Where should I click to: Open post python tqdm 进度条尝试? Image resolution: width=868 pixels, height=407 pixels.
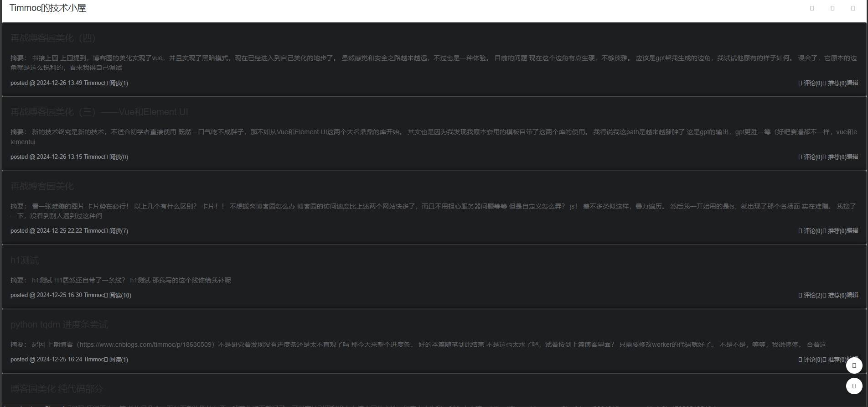(x=59, y=324)
